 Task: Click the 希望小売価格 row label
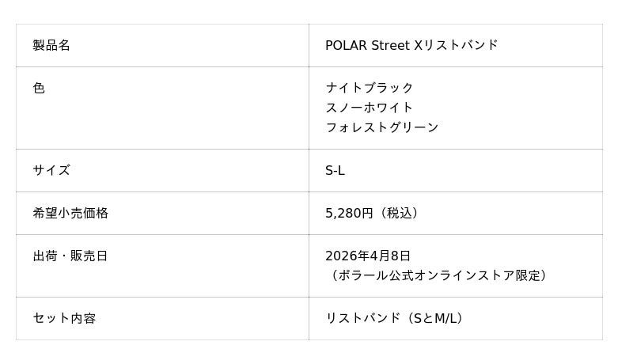(70, 213)
